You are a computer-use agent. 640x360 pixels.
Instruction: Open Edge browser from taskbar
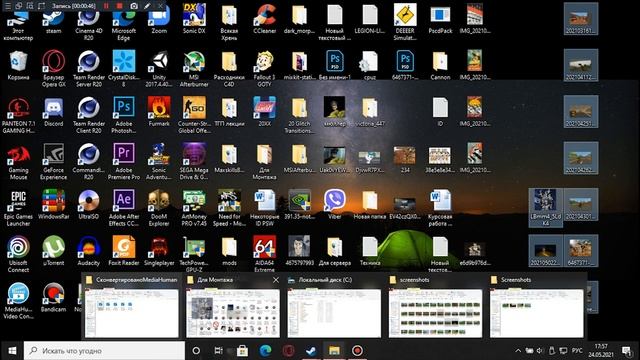tap(265, 351)
